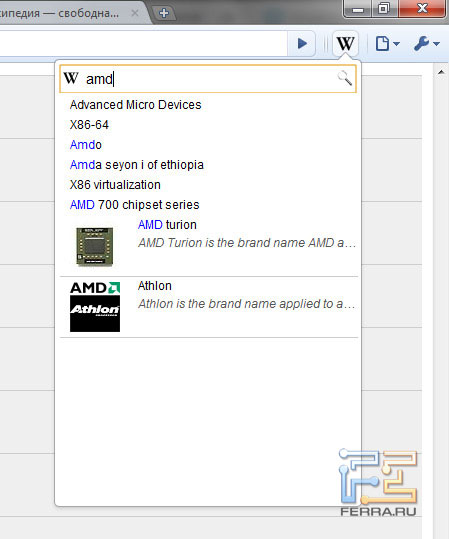
Task: Restore down the browser window
Action: pos(384,9)
